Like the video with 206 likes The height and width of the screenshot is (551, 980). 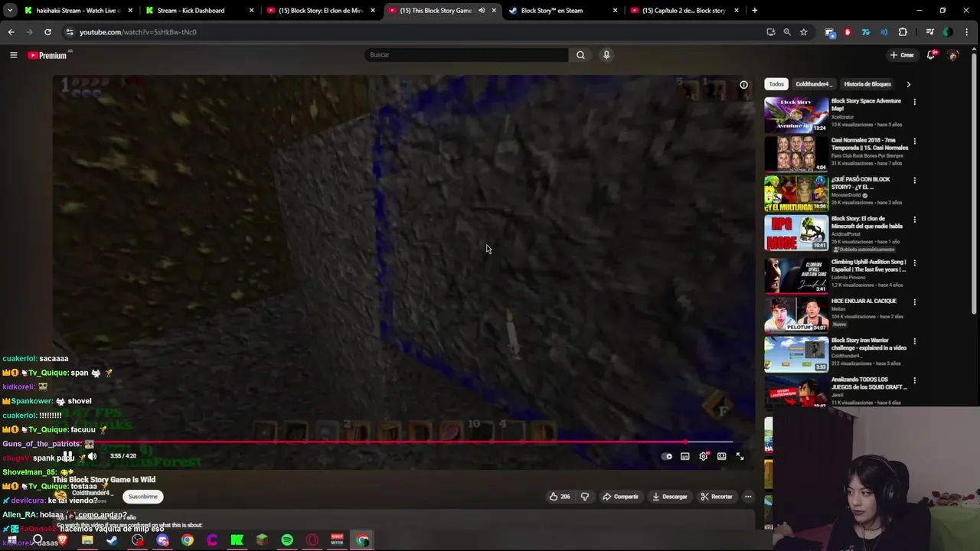click(560, 497)
